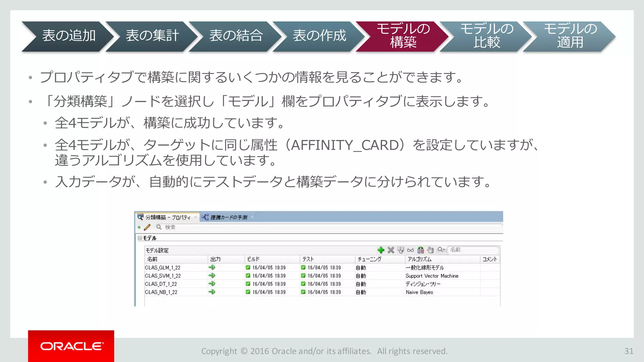The image size is (644, 362).
Task: Open the tuning 自動 cell for CLAS_SVM_1_22
Action: click(361, 276)
